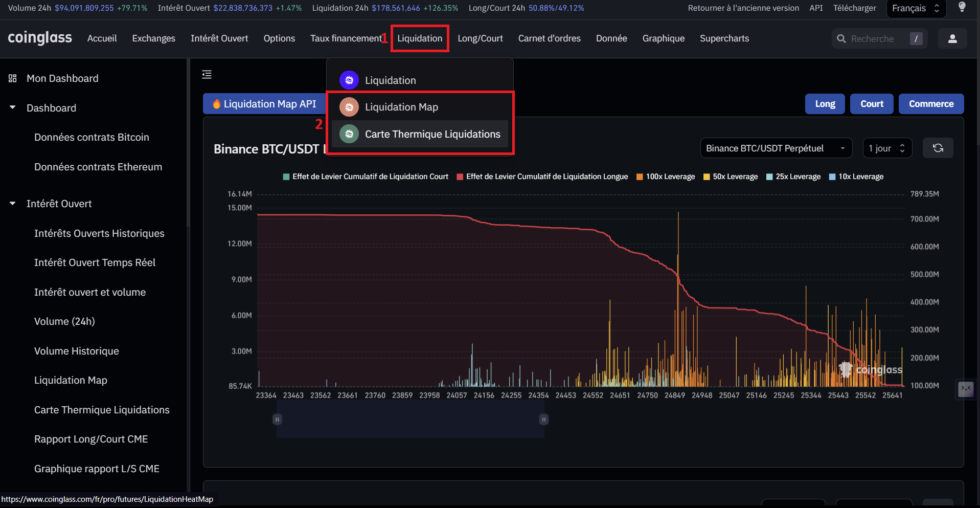Open Liquidation Map in sidebar

click(x=71, y=380)
